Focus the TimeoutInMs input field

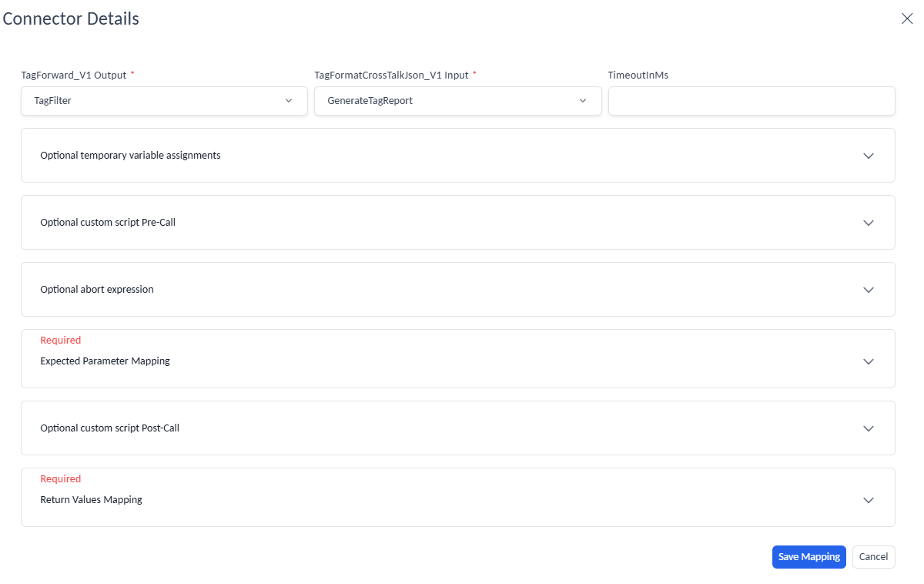tap(752, 101)
